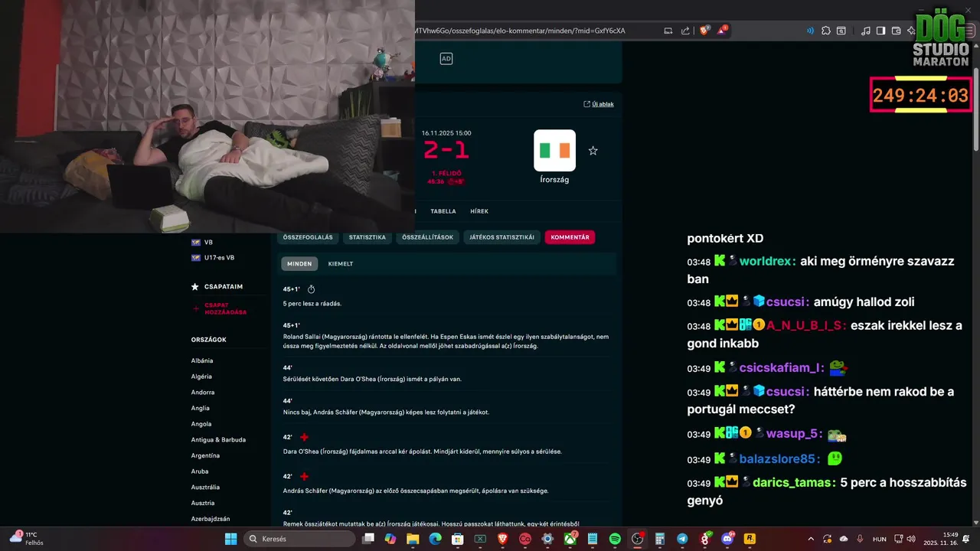Open Brave browser from taskbar
This screenshot has height=551, width=980.
[x=502, y=539]
